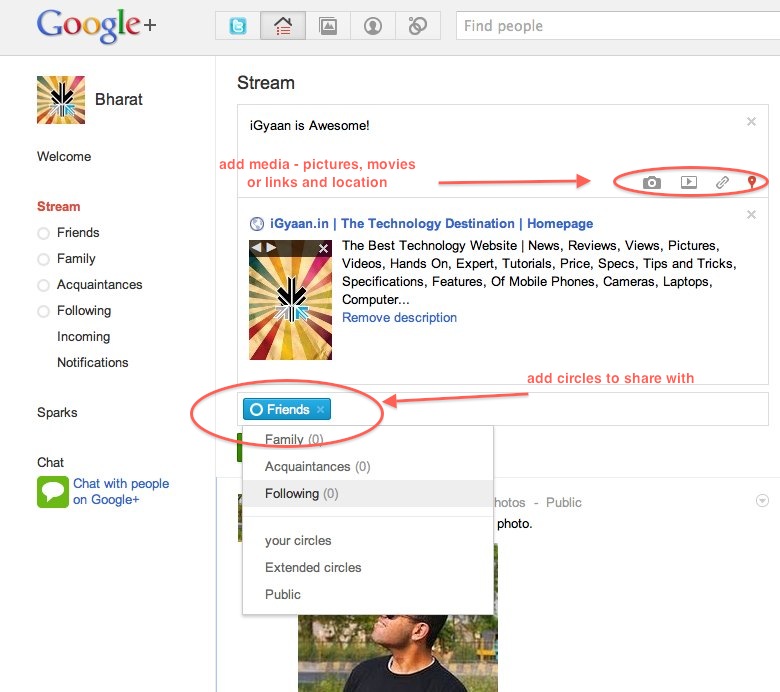Screen dimensions: 780x692
Task: Pick Extended circles in sharing list
Action: (x=313, y=567)
